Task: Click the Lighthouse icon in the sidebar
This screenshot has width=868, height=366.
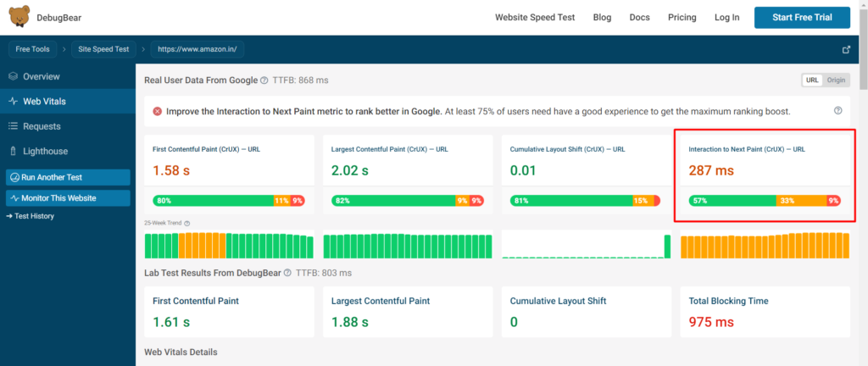Action: [14, 151]
